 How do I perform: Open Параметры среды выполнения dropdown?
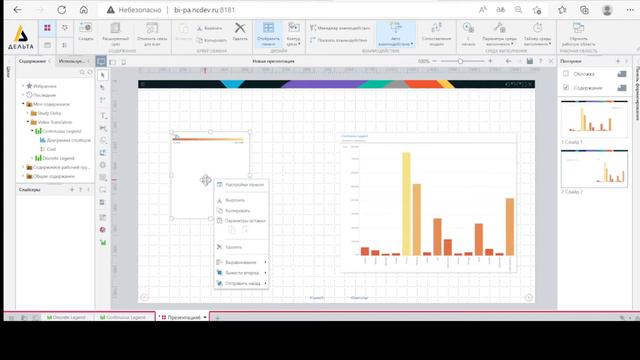(499, 33)
